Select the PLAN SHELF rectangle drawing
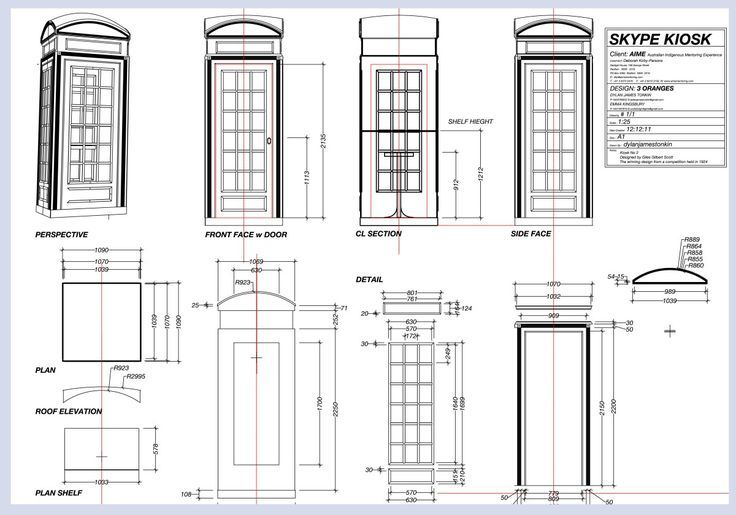 click(102, 451)
